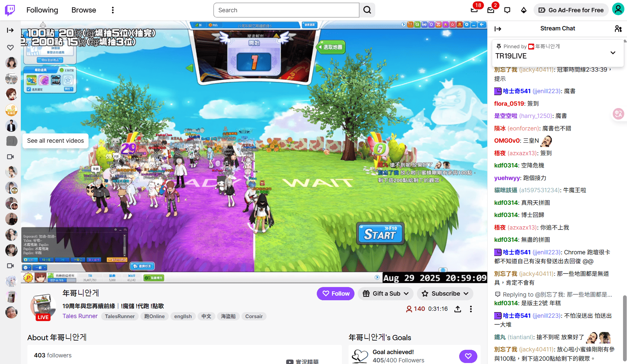The height and width of the screenshot is (364, 627).
Task: Open the notifications inbox icon
Action: coord(491,10)
